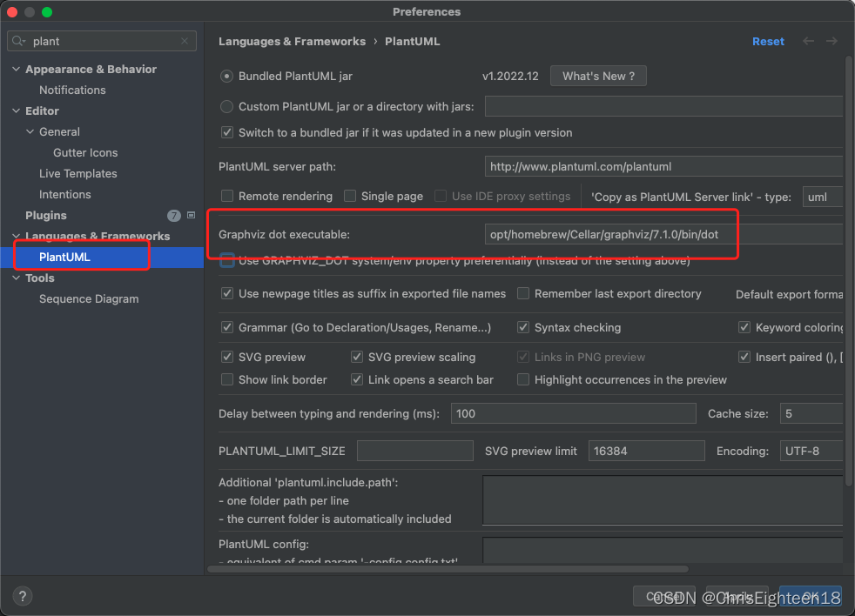Enable Show link border checkbox
The image size is (855, 616).
pyautogui.click(x=227, y=379)
